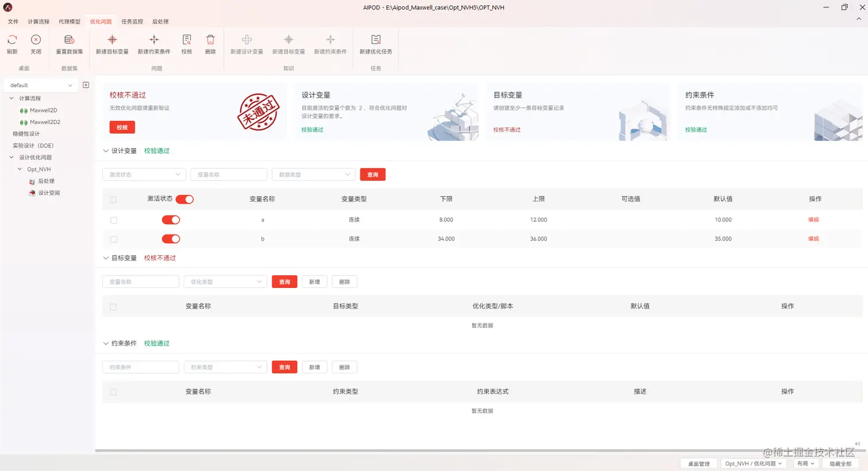
Task: Click the 重置数据集 reset dataset icon
Action: 69,40
